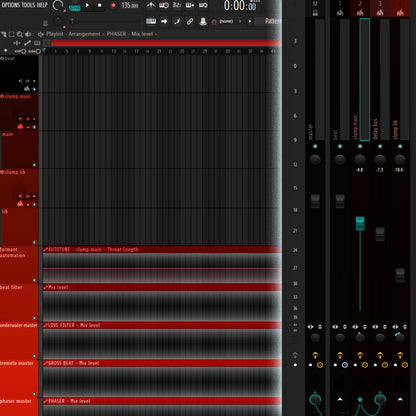Toggle the metronome icon
Viewport: 416px width, 416px height.
coord(151,5)
